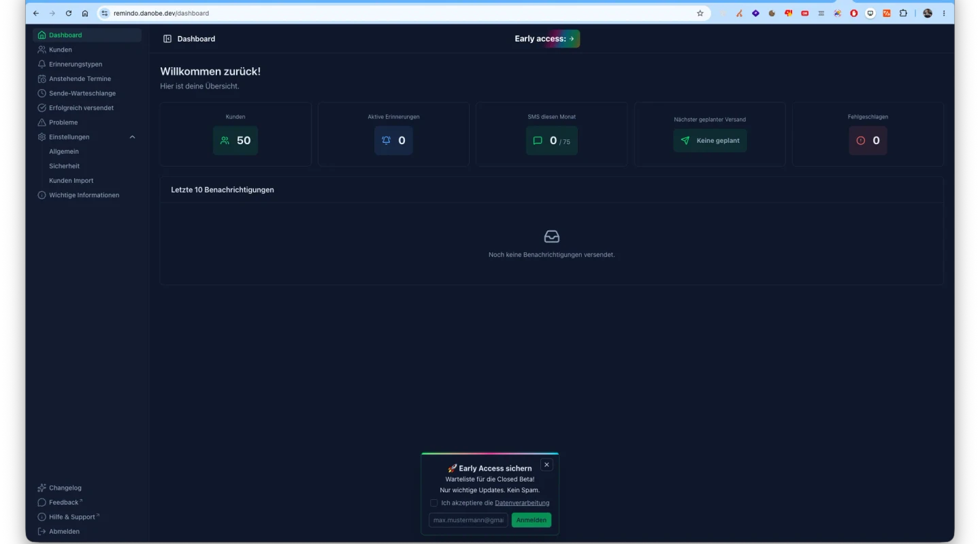Screen dimensions: 980x544
Task: Open the brown cookie extension
Action: 772,13
